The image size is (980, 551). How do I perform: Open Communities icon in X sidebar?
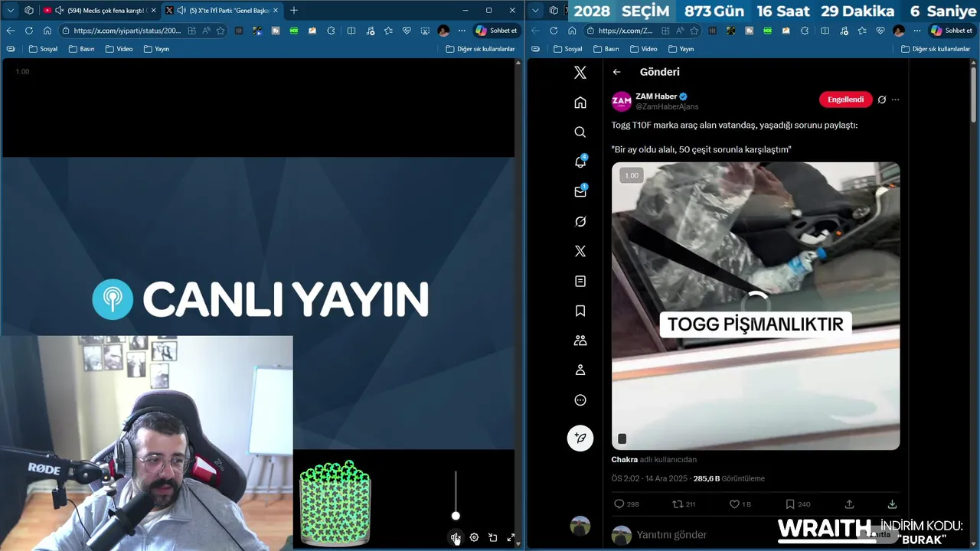click(x=580, y=341)
